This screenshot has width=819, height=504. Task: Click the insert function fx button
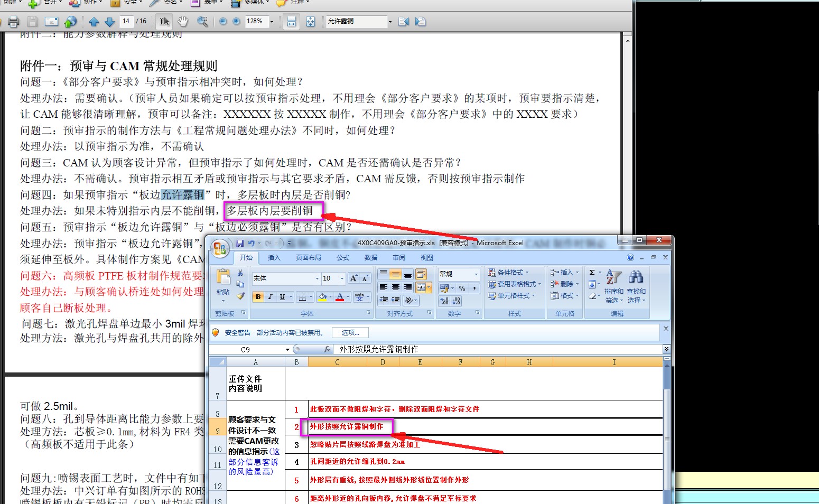pyautogui.click(x=327, y=349)
